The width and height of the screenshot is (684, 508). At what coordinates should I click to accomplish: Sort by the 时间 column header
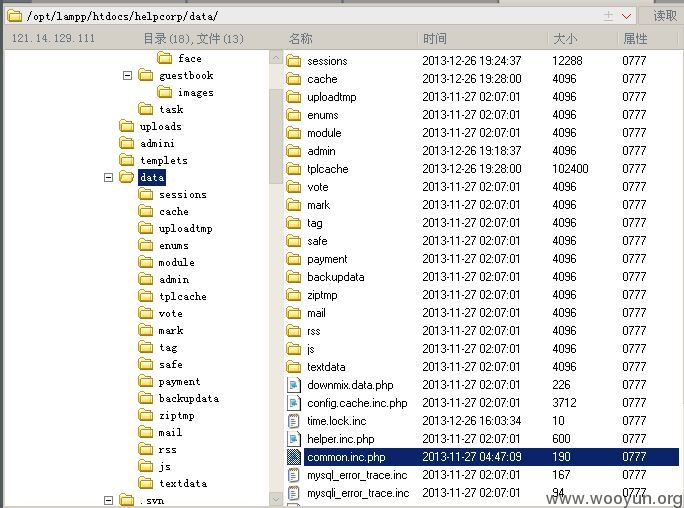[x=434, y=39]
